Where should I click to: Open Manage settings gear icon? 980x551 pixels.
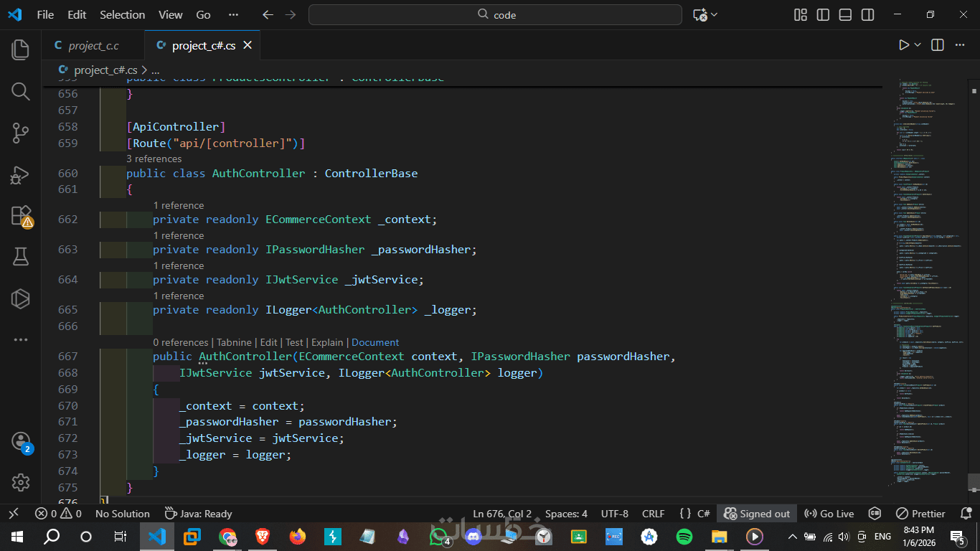click(x=20, y=482)
